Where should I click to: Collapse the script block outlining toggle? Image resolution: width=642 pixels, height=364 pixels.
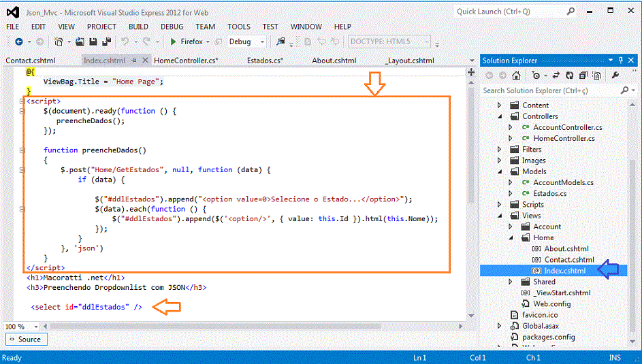pos(22,101)
